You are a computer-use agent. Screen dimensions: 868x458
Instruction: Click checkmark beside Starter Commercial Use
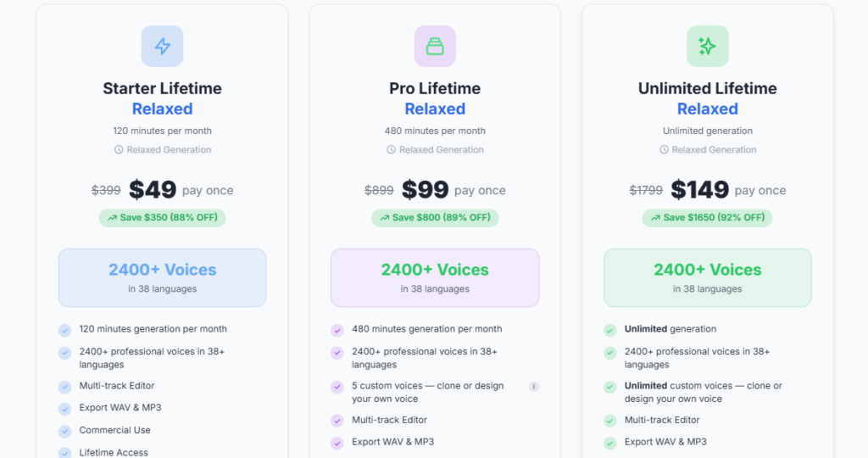pos(65,431)
